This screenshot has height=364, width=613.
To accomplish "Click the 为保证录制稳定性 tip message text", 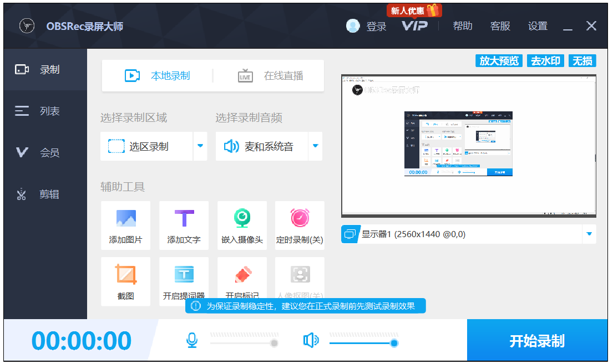I will point(311,306).
